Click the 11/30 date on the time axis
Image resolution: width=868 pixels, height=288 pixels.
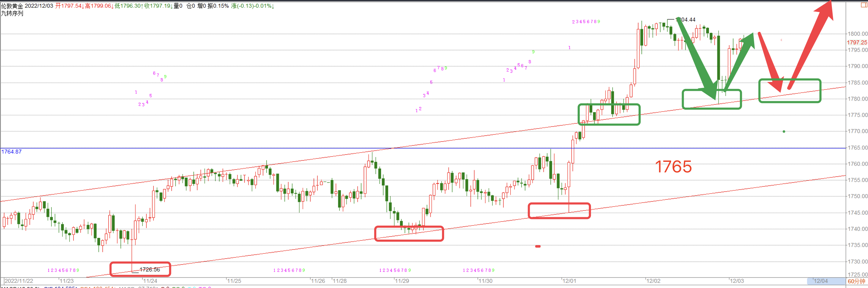click(485, 281)
